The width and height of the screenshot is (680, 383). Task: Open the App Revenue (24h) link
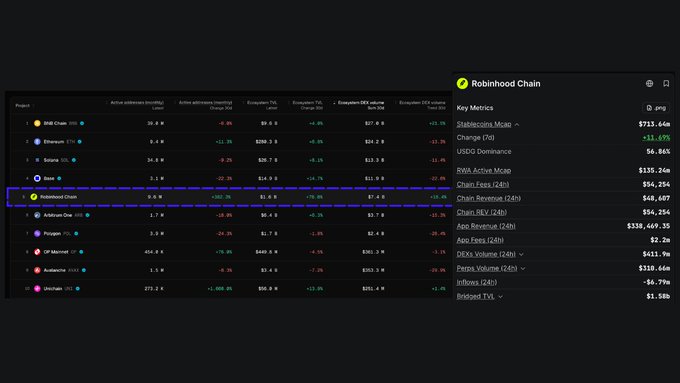pyautogui.click(x=486, y=226)
